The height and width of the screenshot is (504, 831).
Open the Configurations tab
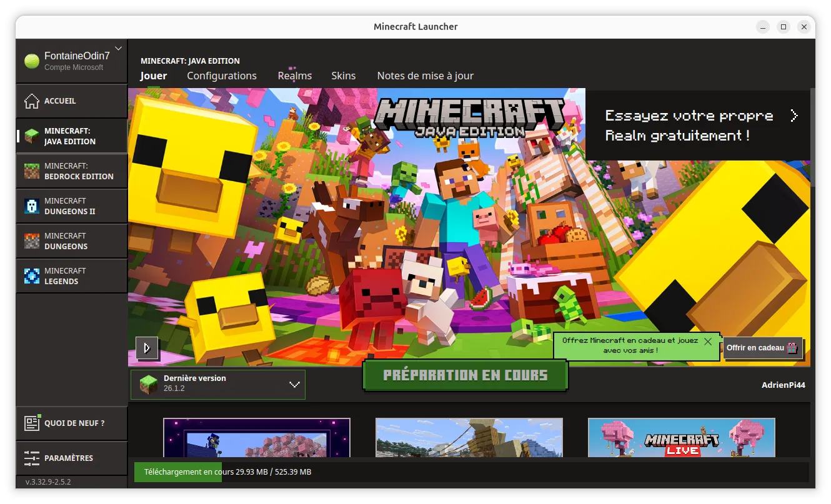pos(222,76)
